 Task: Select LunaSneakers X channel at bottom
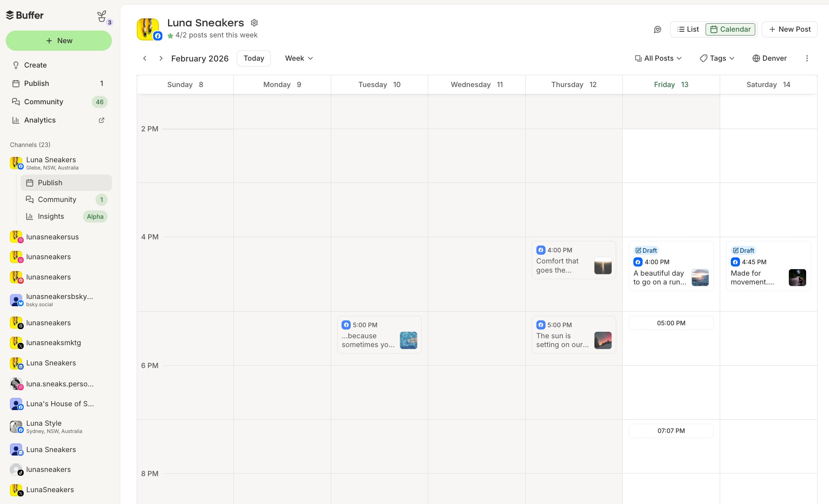tap(59, 490)
